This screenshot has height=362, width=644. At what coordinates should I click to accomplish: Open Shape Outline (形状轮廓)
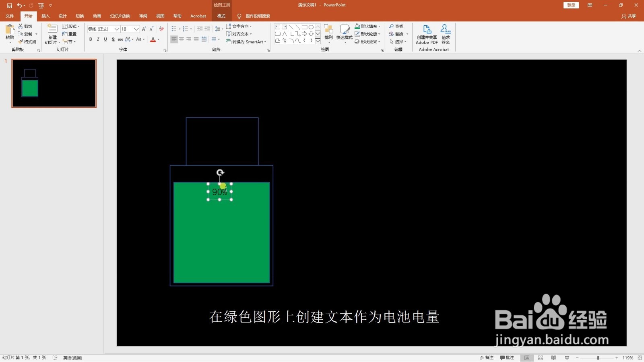click(367, 34)
